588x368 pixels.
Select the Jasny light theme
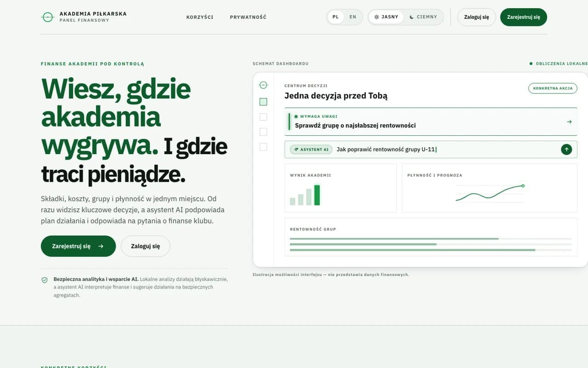386,17
